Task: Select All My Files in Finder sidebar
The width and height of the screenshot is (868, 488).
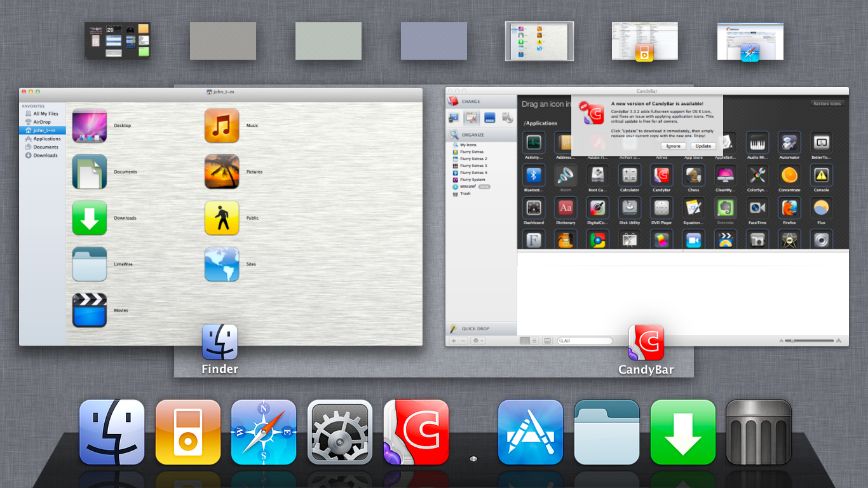Action: (x=42, y=114)
